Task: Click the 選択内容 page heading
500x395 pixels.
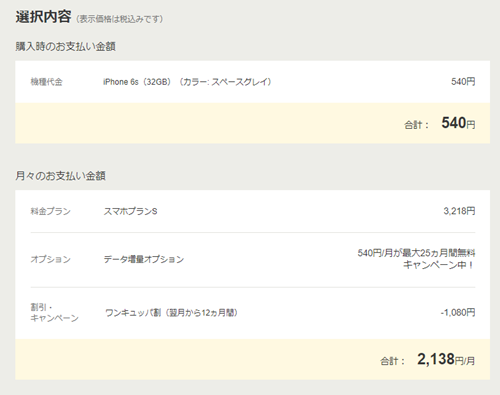Action: click(43, 17)
